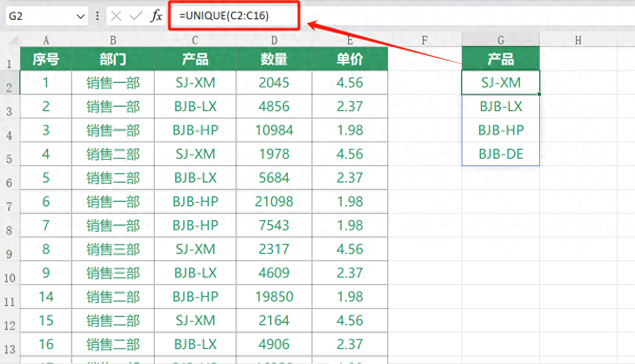The width and height of the screenshot is (635, 364).
Task: Click quantity cell 1978
Action: (274, 154)
